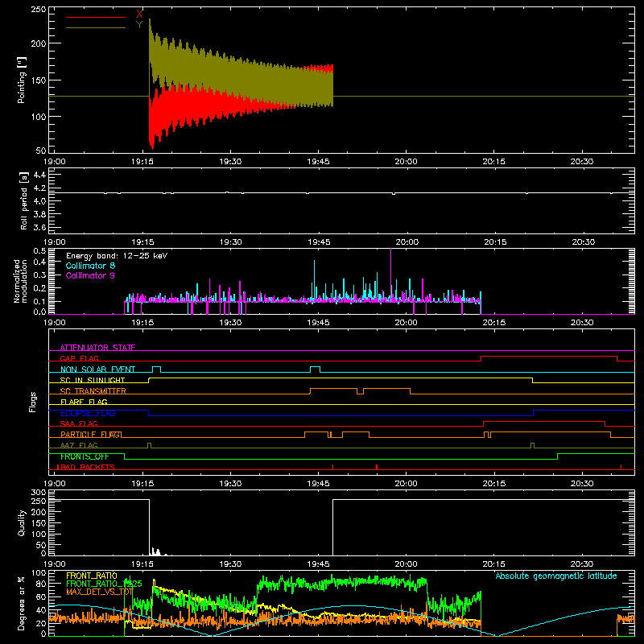This screenshot has height=644, width=644.
Task: Click the 'Pointing' y-axis title
Action: (22, 80)
